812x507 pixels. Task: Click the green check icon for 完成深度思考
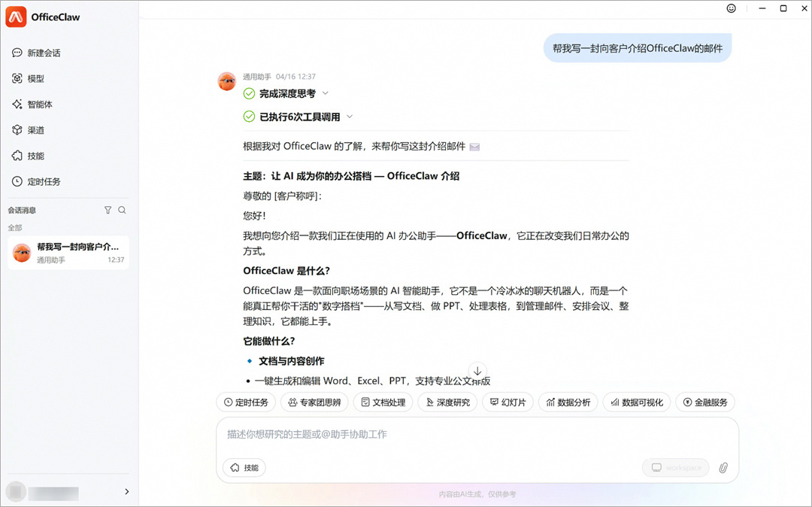249,94
